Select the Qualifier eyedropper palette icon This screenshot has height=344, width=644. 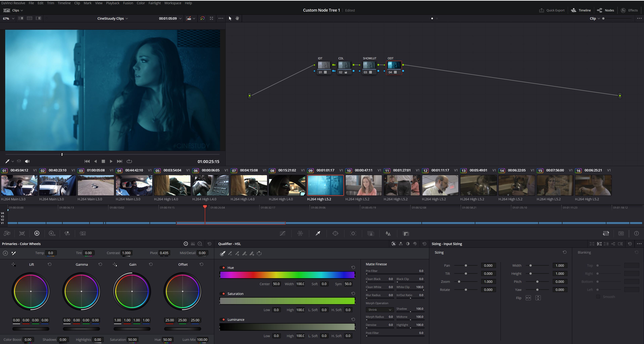tap(318, 233)
